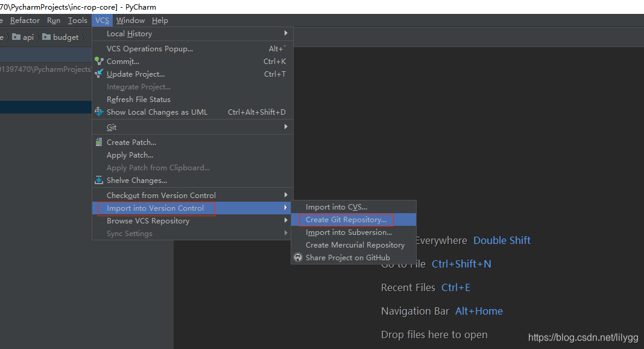Screen dimensions: 644x349
Task: Expand Checkout from Version Control arrow
Action: pos(286,194)
